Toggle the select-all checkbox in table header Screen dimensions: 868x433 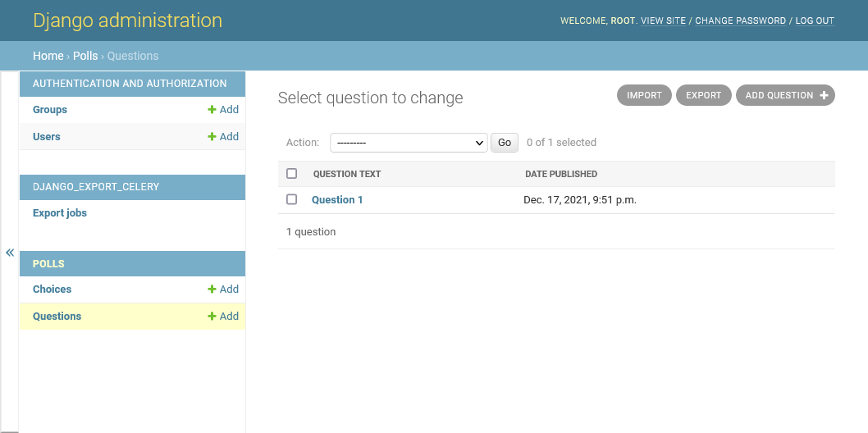[x=292, y=174]
